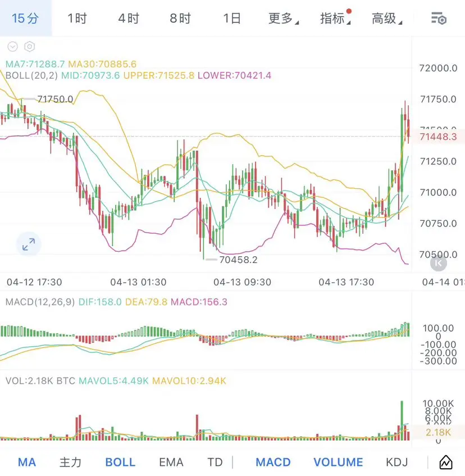465x476 pixels.
Task: Click the 04-13 09:30 time label
Action: tap(243, 282)
